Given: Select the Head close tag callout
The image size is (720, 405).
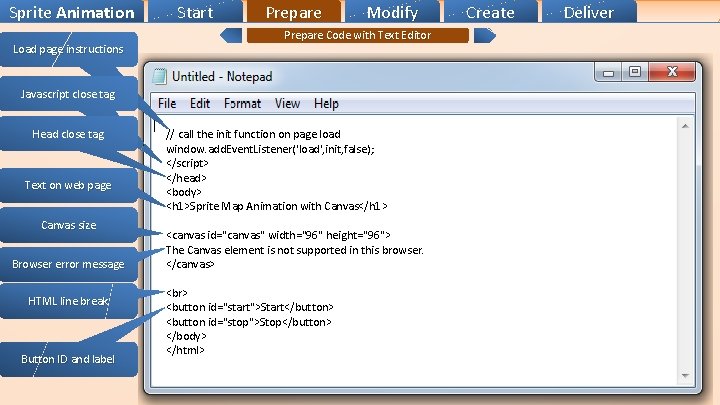Looking at the screenshot, I should click(x=68, y=134).
